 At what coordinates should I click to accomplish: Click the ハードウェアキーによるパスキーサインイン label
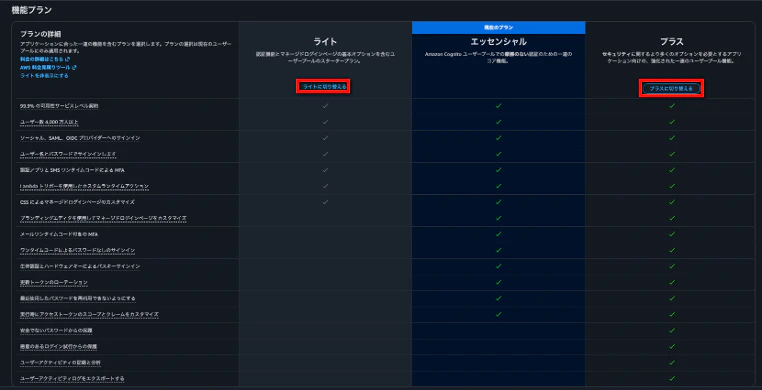[x=80, y=266]
